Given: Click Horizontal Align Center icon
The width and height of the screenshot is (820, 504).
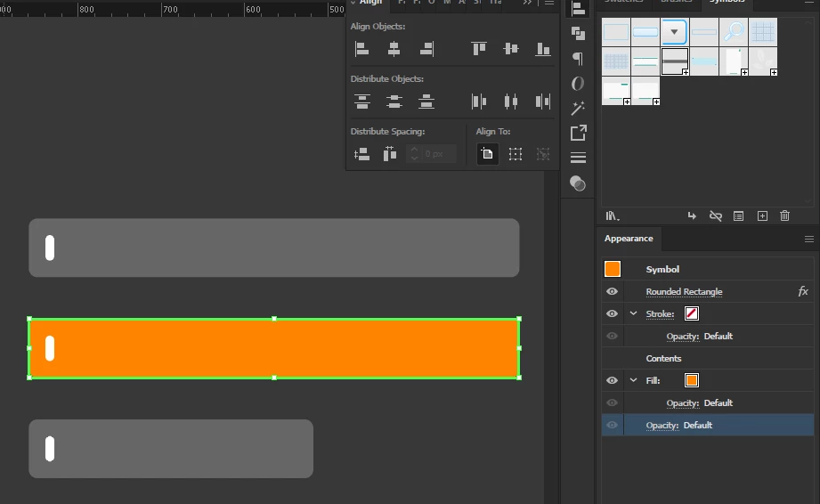Looking at the screenshot, I should 394,49.
